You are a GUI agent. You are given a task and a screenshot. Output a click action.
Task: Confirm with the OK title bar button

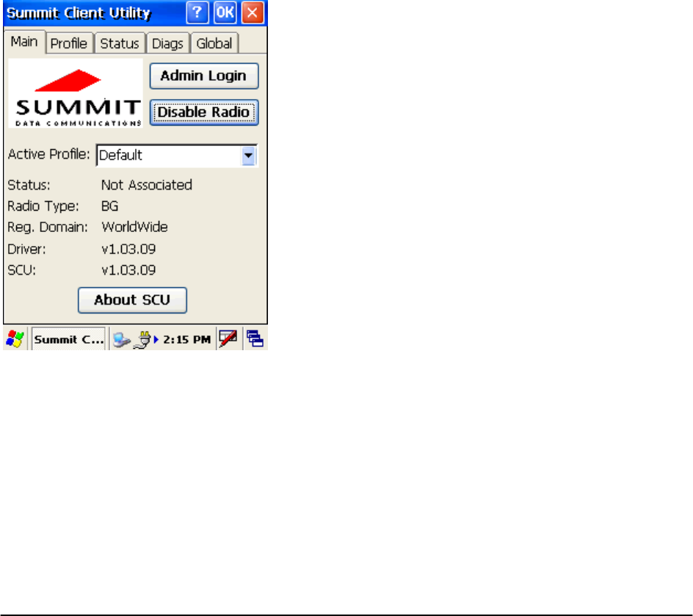[225, 12]
